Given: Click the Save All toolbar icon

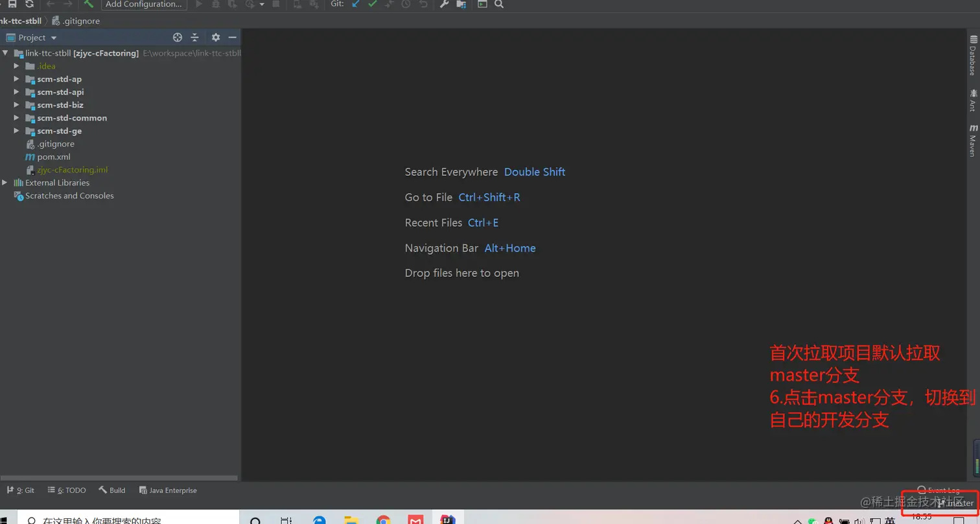Looking at the screenshot, I should [x=12, y=4].
